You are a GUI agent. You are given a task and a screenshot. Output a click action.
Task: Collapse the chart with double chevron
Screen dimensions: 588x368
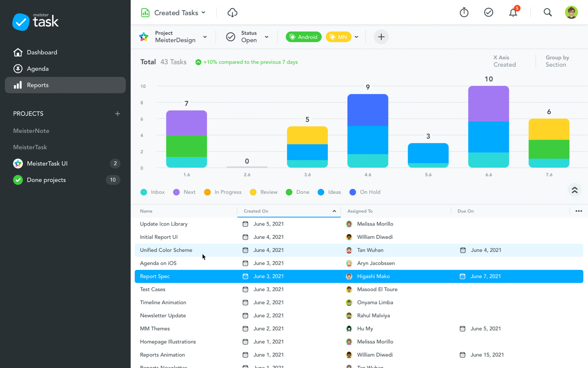[x=575, y=190]
